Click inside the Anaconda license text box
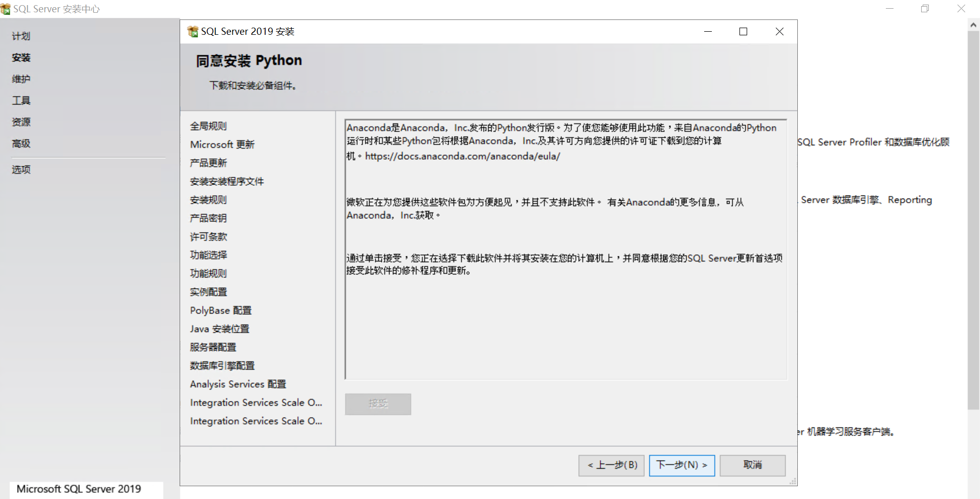Viewport: 980px width, 499px height. click(x=566, y=249)
